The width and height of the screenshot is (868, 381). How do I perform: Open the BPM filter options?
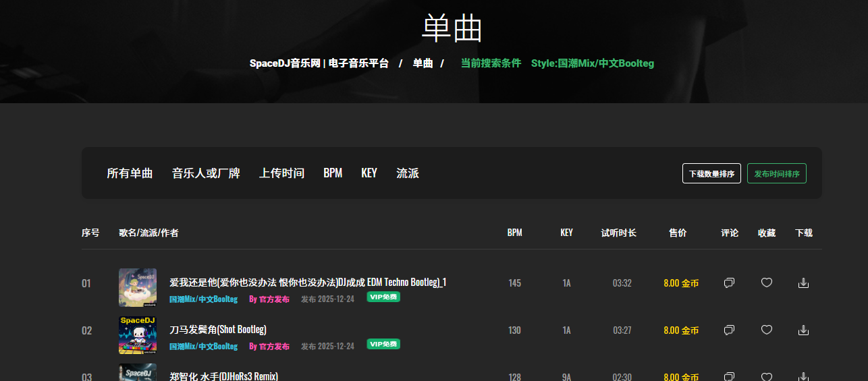tap(333, 173)
